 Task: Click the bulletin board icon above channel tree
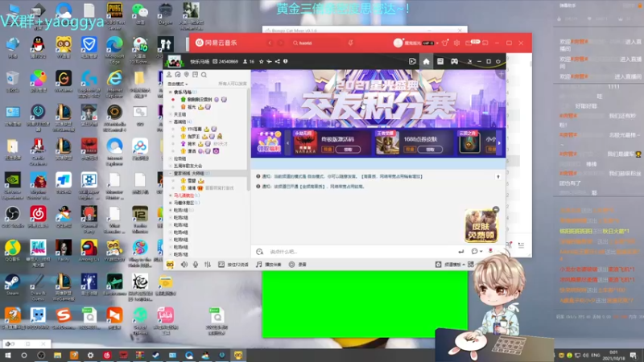195,75
